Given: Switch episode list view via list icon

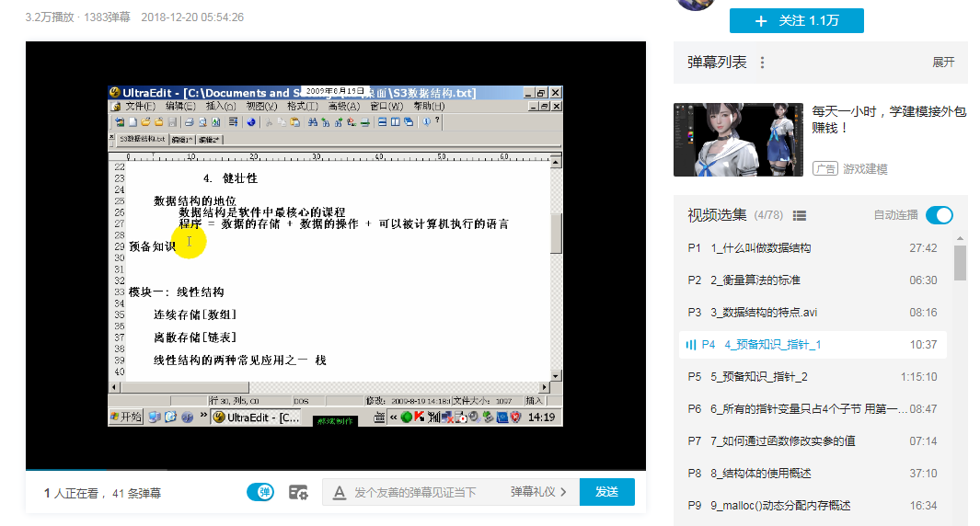Looking at the screenshot, I should [x=800, y=215].
